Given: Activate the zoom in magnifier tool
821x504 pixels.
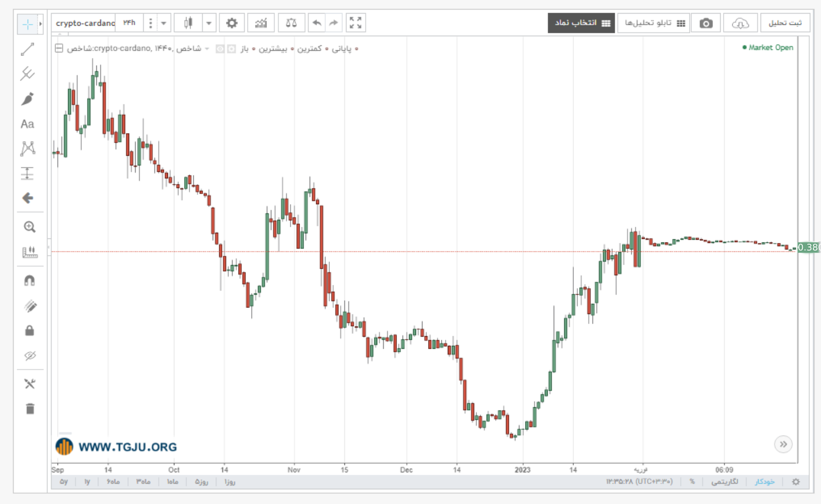Looking at the screenshot, I should point(30,227).
